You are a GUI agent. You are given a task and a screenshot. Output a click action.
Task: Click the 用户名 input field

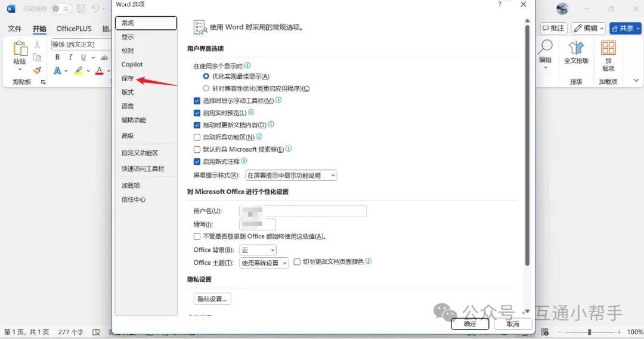303,211
